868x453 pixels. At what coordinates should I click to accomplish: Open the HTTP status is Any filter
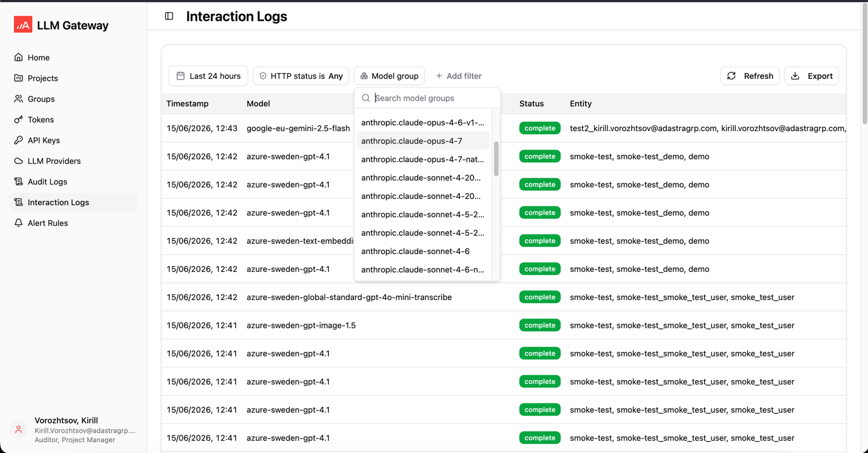point(301,76)
